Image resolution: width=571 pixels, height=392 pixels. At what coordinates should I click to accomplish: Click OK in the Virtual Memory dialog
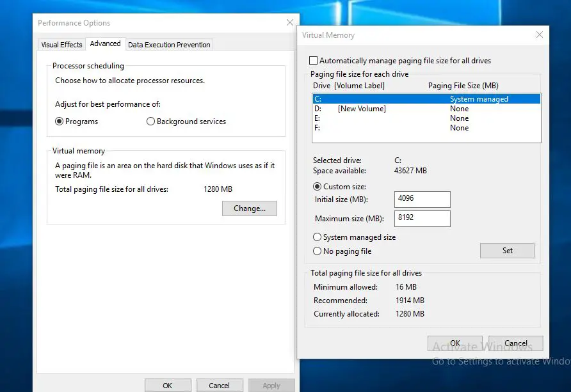pyautogui.click(x=454, y=343)
